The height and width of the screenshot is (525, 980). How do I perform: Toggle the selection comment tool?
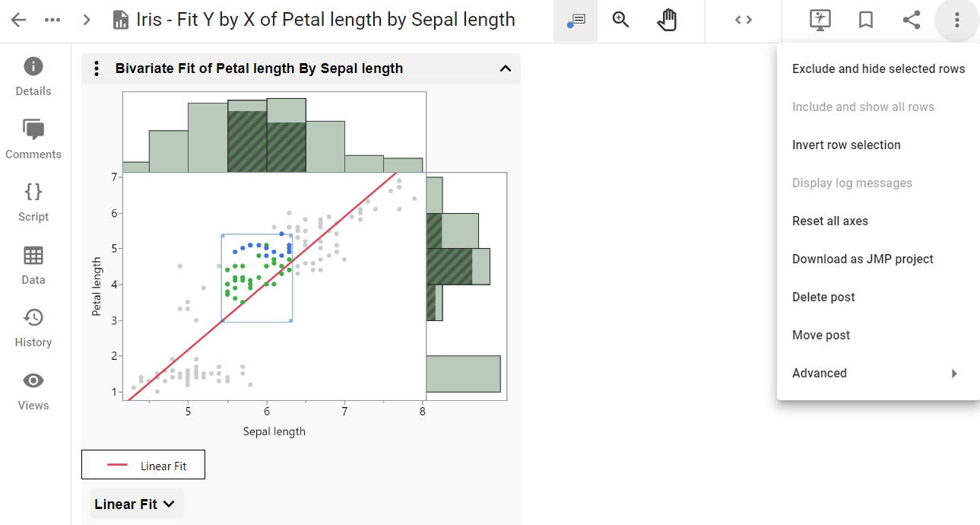tap(576, 21)
